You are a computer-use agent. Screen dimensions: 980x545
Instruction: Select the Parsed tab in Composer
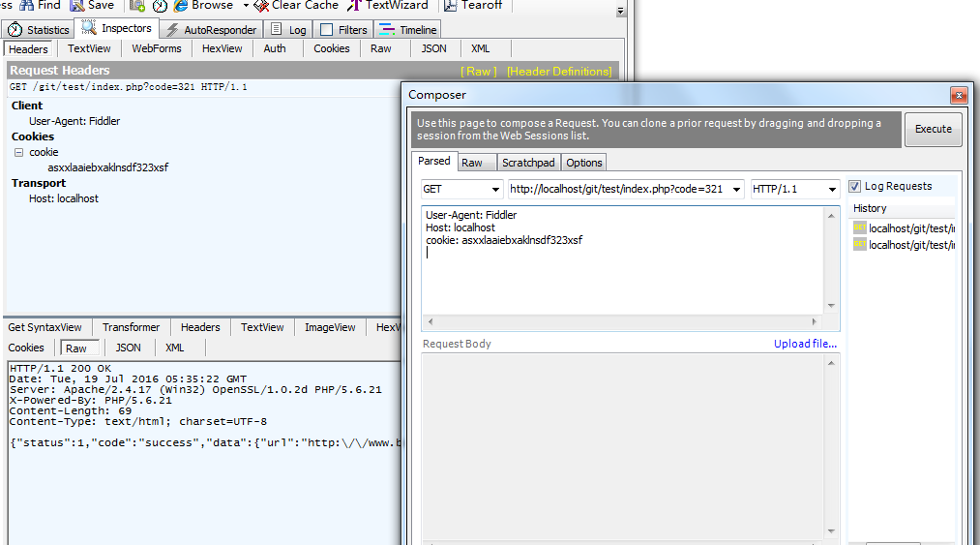(x=433, y=162)
